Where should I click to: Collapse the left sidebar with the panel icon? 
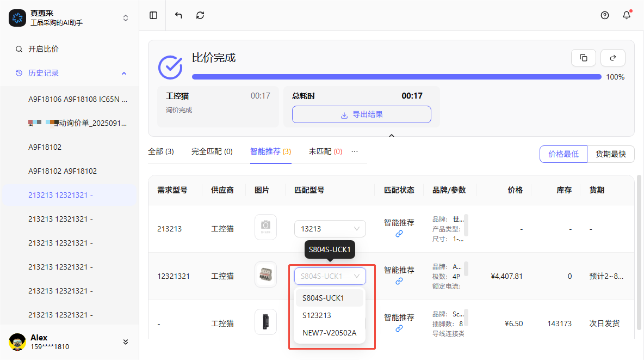pyautogui.click(x=153, y=15)
